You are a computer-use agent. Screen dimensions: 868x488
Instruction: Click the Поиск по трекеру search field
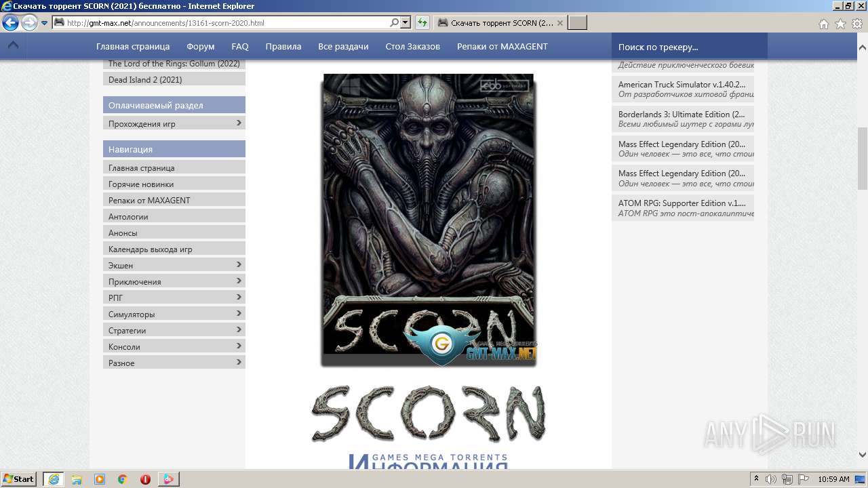pos(690,47)
